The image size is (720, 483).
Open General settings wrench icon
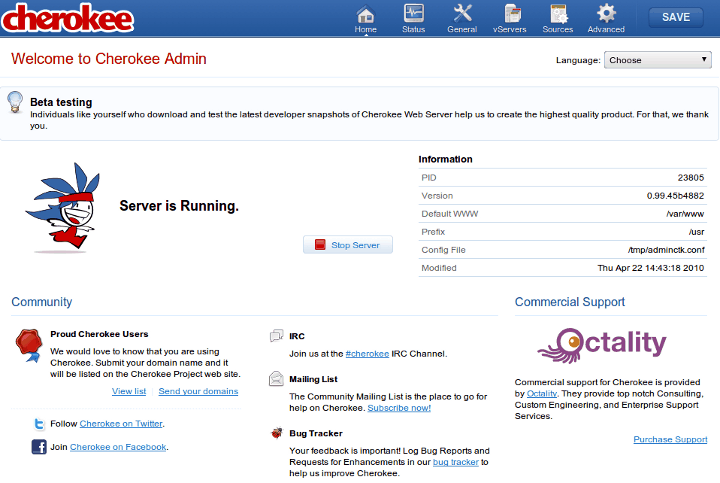click(462, 14)
